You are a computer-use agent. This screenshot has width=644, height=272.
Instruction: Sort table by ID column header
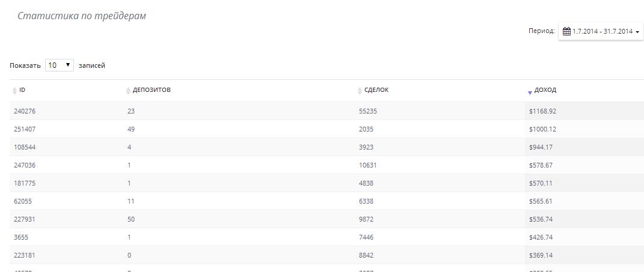point(22,90)
